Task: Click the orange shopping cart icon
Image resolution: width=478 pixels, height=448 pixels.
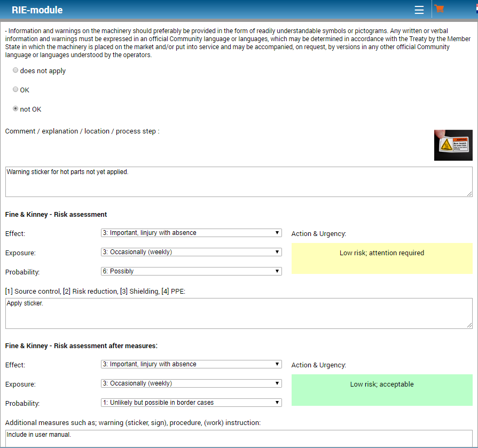Action: pyautogui.click(x=439, y=9)
